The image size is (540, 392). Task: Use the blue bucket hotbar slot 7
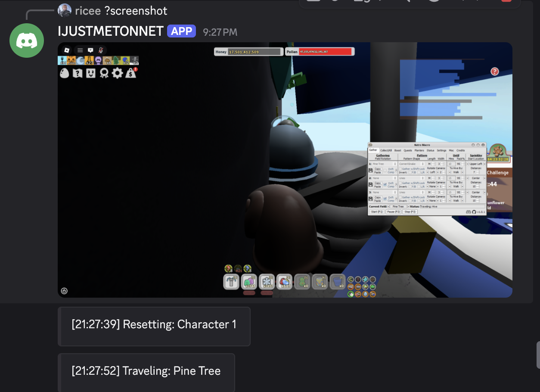[x=337, y=282]
